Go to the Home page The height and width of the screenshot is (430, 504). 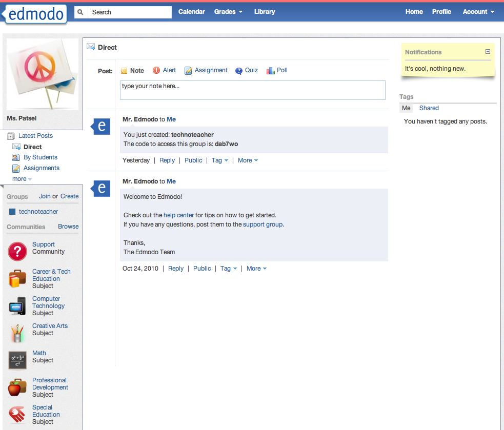[414, 12]
